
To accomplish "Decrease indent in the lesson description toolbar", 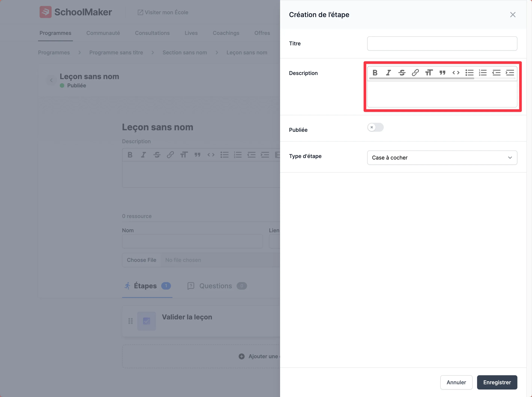I will 251,155.
